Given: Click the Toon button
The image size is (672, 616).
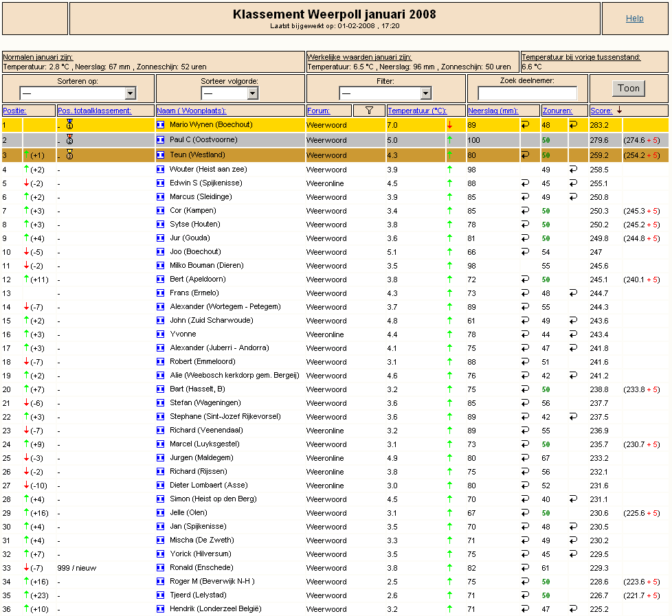Looking at the screenshot, I should [628, 88].
